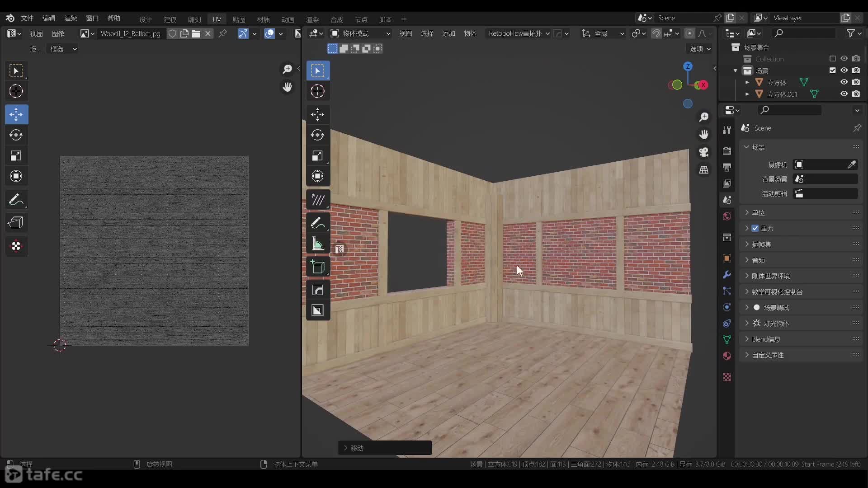Switch to the 材质 workspace tab
868x488 pixels.
click(264, 19)
